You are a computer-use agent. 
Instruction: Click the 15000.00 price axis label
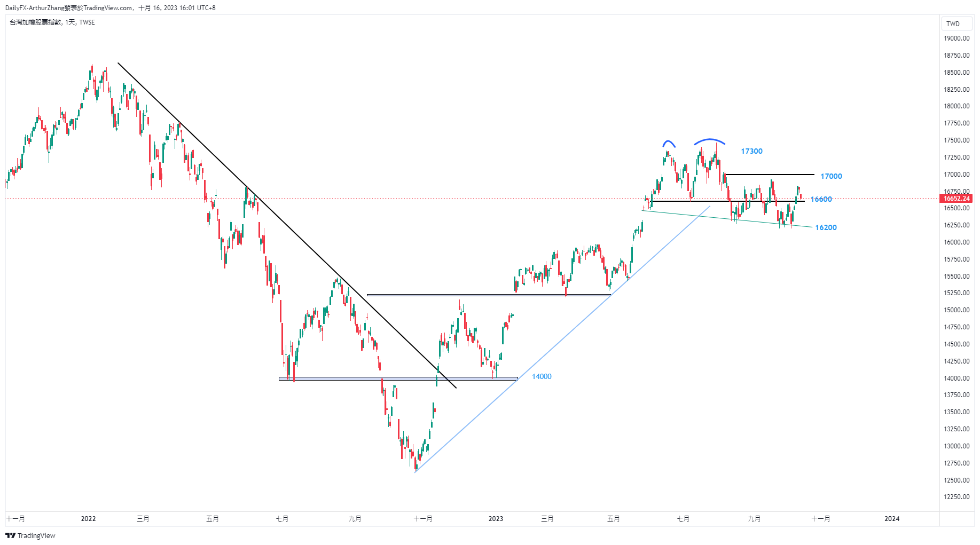point(957,310)
